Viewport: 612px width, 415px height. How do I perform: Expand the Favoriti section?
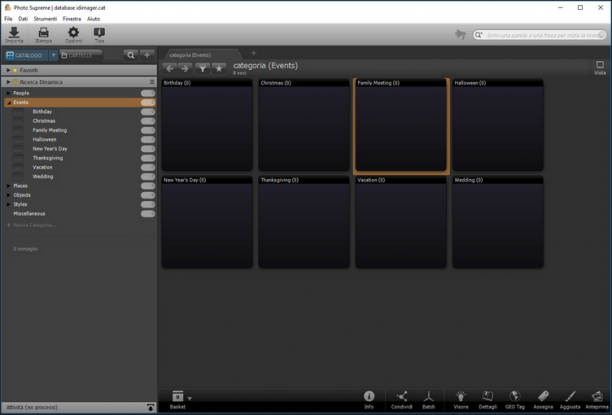(x=8, y=70)
